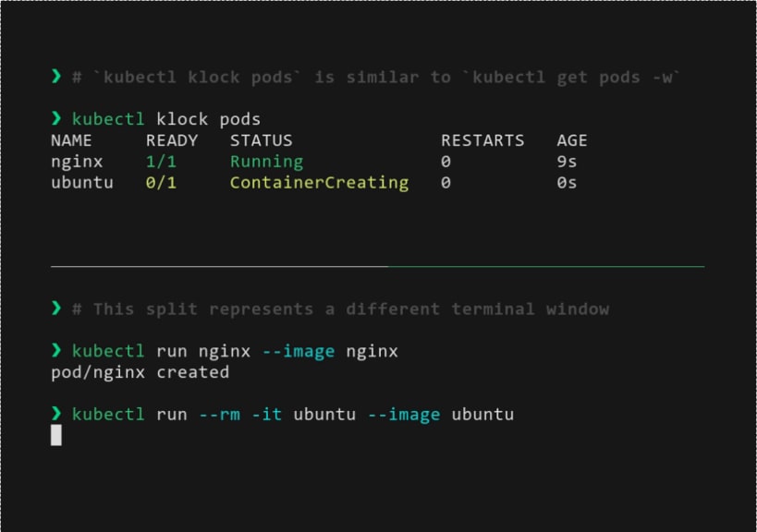Click the '--rm' flag in the command
The width and height of the screenshot is (757, 532).
219,415
